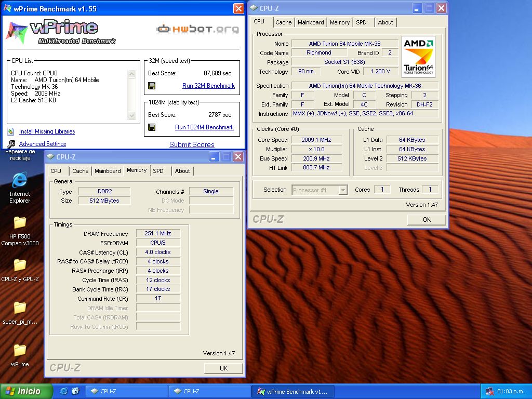The width and height of the screenshot is (532, 399).
Task: Click the Show Desktop quick launch icon
Action: [75, 391]
